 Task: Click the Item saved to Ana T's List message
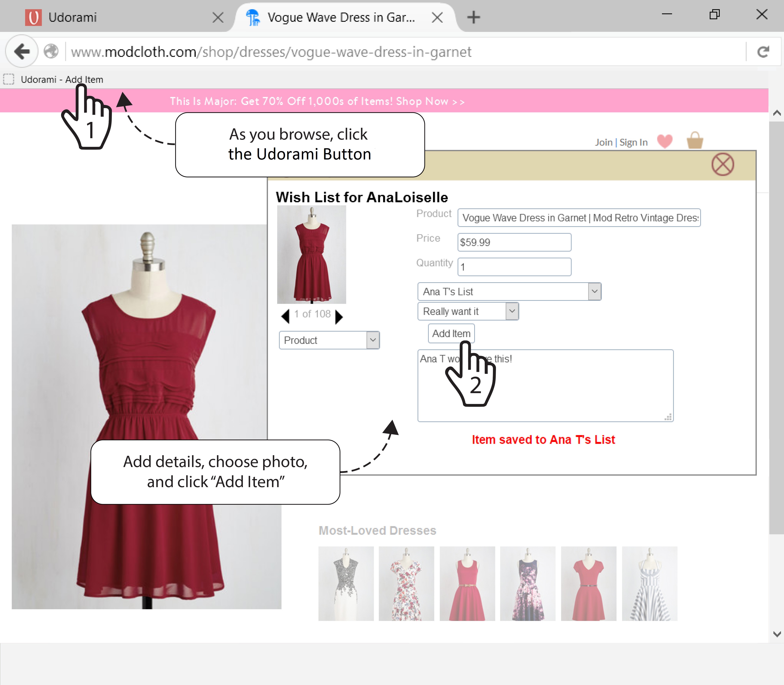543,440
